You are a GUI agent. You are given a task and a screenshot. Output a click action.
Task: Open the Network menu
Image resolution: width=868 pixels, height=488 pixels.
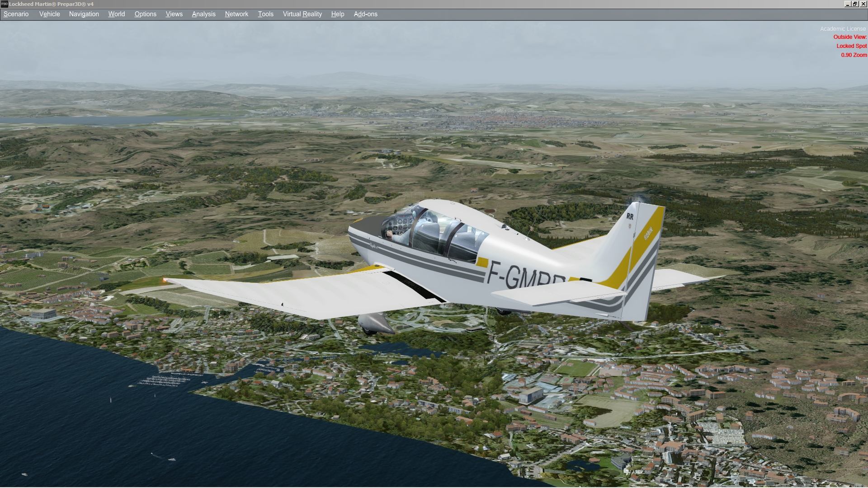click(x=236, y=14)
